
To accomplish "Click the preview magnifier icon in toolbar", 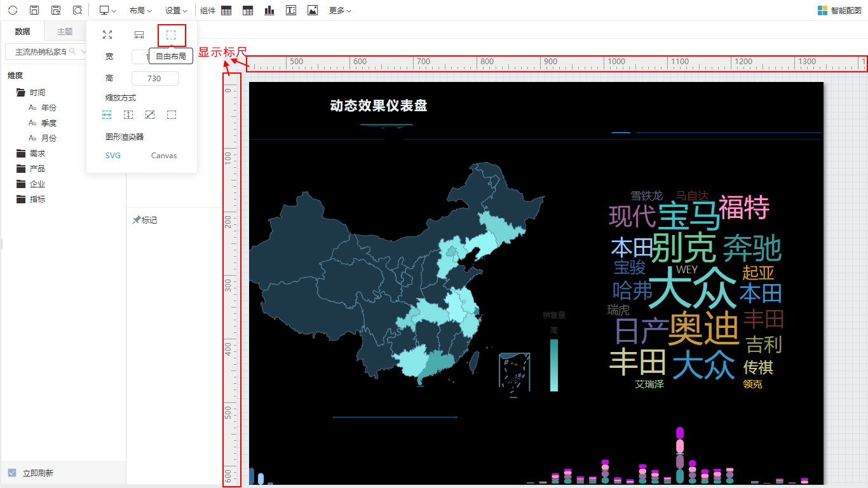I will click(78, 10).
